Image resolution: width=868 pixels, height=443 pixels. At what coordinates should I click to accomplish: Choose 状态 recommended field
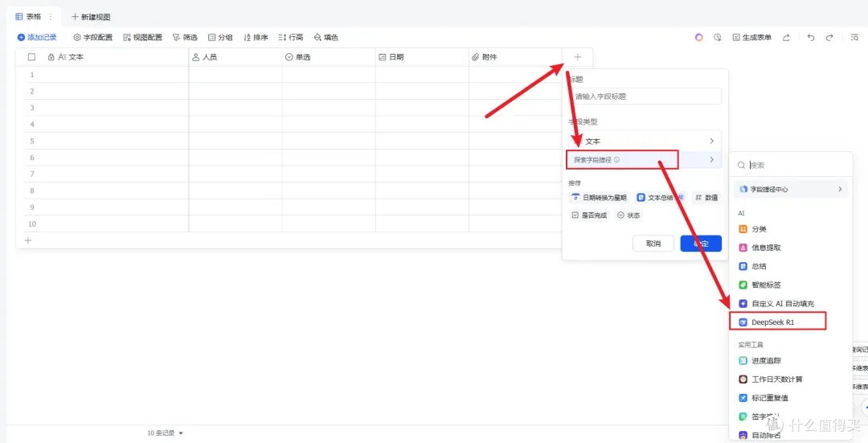point(628,215)
